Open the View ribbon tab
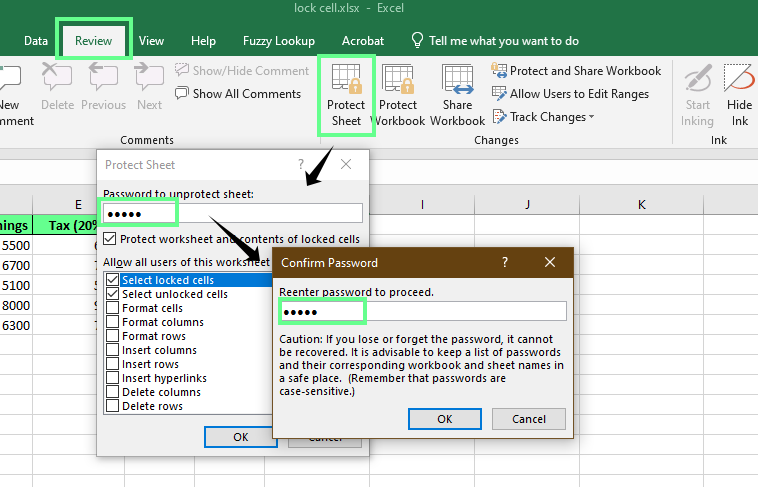758x487 pixels. (x=152, y=41)
